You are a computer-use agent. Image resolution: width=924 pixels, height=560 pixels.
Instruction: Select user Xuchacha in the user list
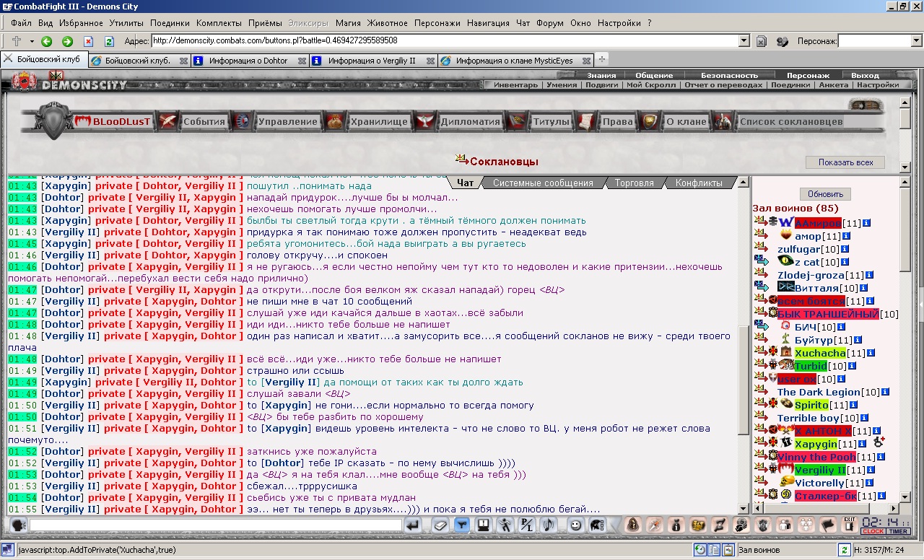coord(820,353)
